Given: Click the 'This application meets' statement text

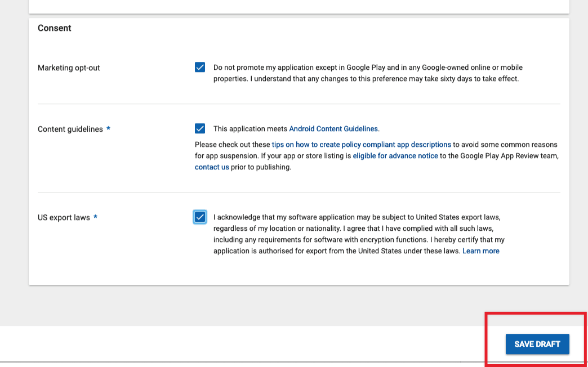Looking at the screenshot, I should [251, 128].
